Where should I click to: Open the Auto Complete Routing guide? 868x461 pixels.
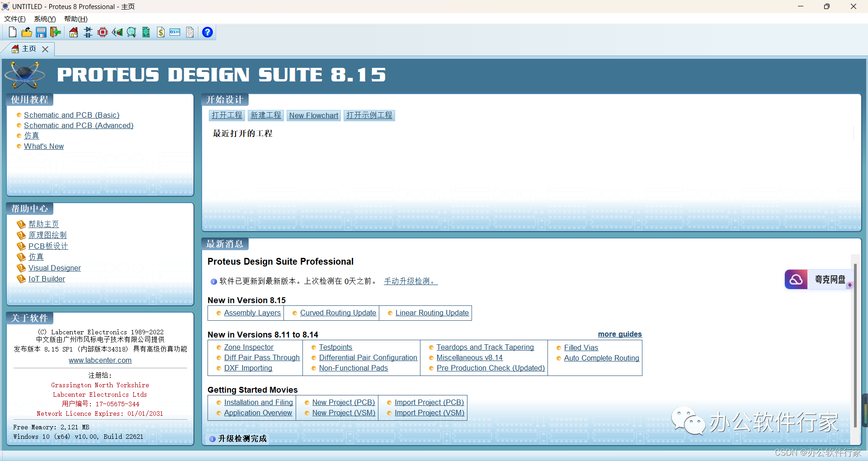602,358
